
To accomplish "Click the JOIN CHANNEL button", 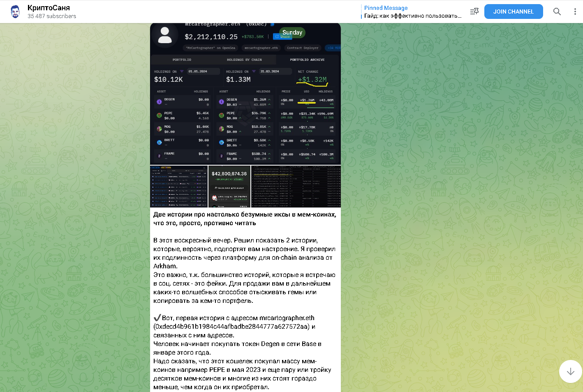I will (514, 12).
